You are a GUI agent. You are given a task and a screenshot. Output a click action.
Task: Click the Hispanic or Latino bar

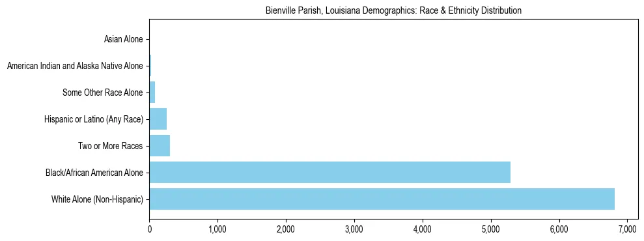[x=158, y=119]
